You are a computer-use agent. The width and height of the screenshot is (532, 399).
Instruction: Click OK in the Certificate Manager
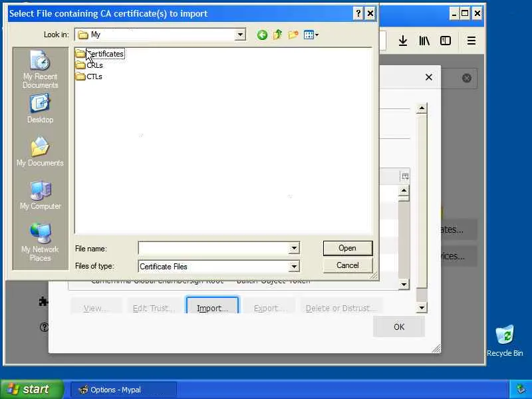point(399,327)
